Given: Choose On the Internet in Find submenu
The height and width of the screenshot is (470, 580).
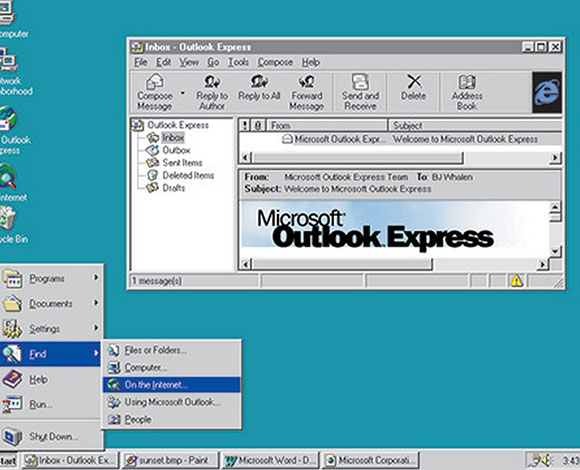Looking at the screenshot, I should point(172,385).
